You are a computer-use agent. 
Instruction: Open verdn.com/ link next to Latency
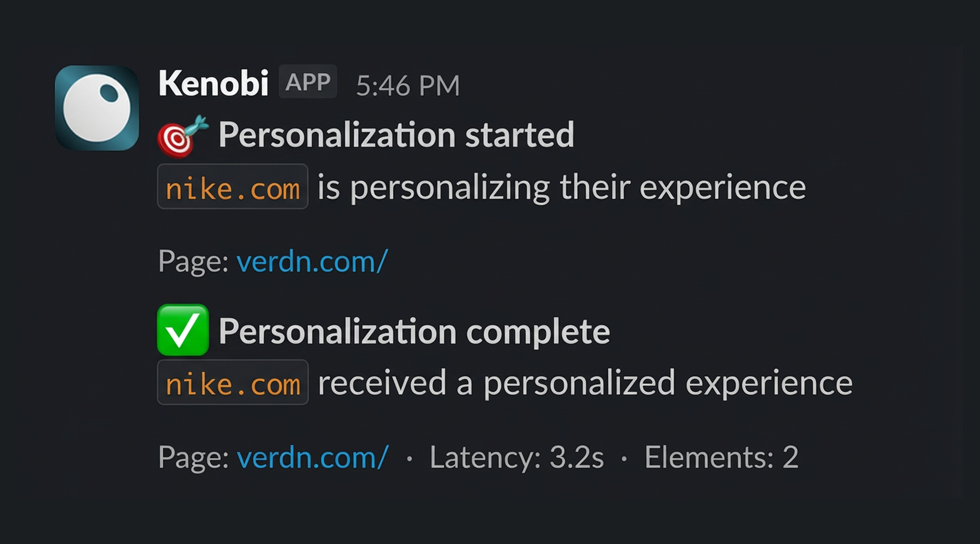[x=312, y=457]
